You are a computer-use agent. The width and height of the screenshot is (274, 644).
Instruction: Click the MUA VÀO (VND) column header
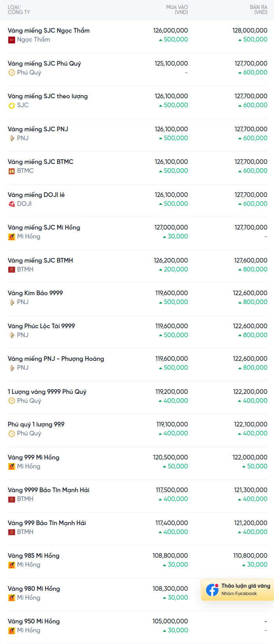pos(177,10)
